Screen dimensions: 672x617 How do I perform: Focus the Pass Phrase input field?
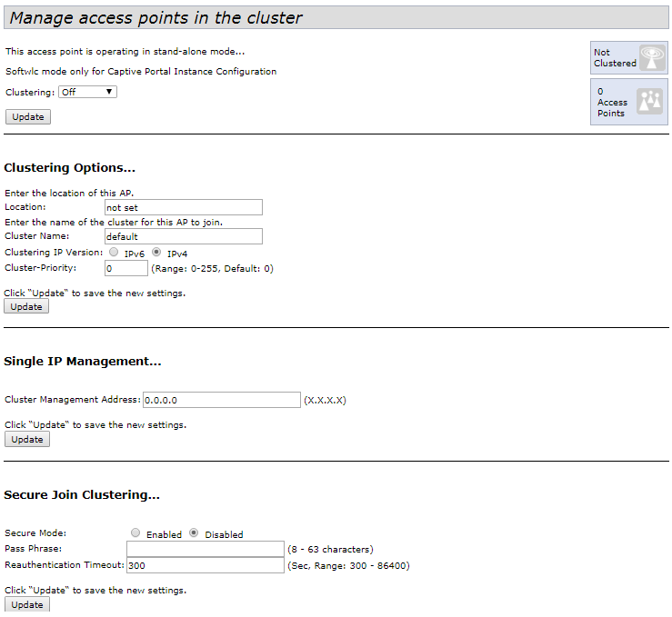(206, 549)
